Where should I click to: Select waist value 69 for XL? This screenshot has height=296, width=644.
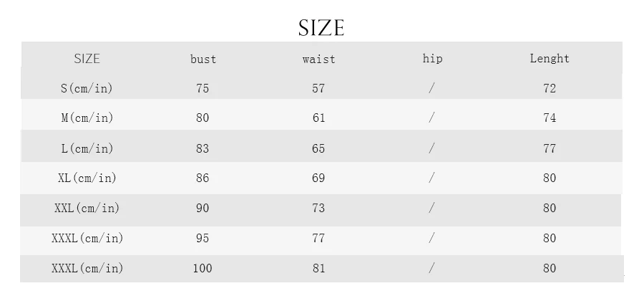pos(318,178)
